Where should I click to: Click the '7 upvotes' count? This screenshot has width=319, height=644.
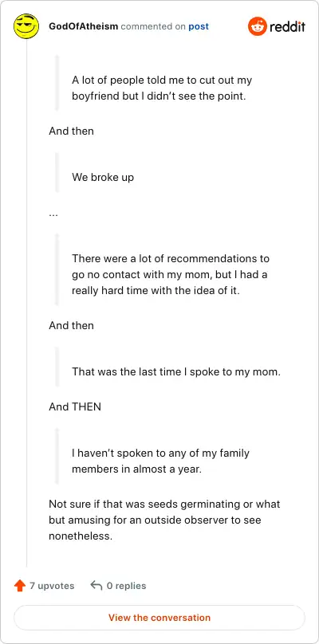click(x=52, y=586)
